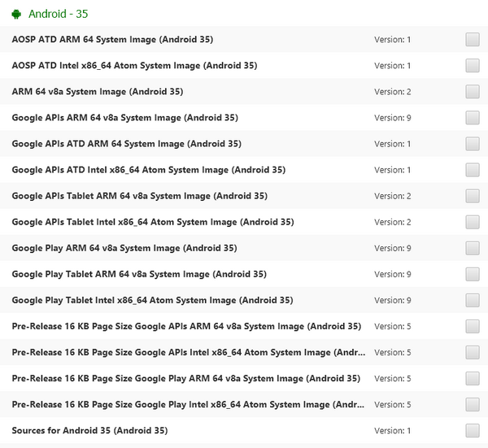Tick the ARM 64 v8a System Image checkbox
The width and height of the screenshot is (488, 448).
tap(472, 92)
